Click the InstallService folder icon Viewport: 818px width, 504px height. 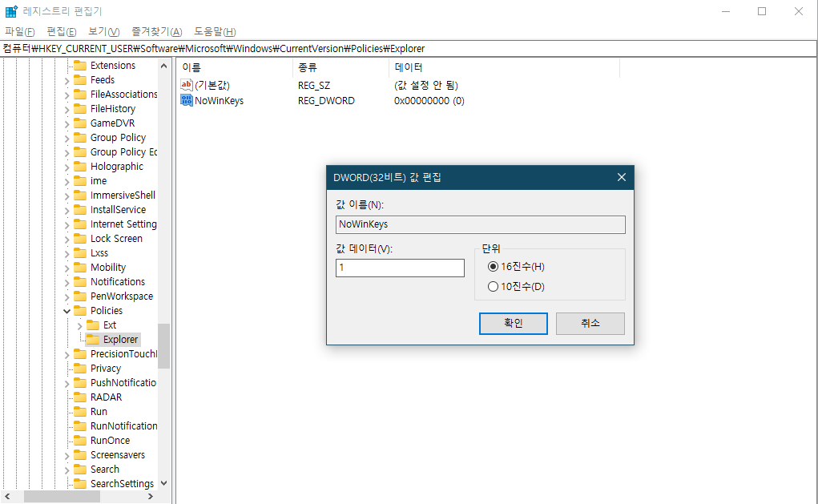coord(80,210)
